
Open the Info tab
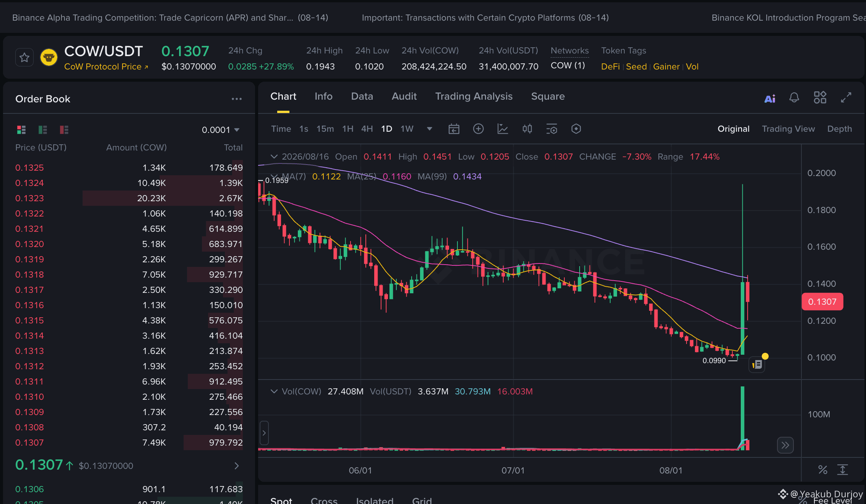click(x=323, y=96)
